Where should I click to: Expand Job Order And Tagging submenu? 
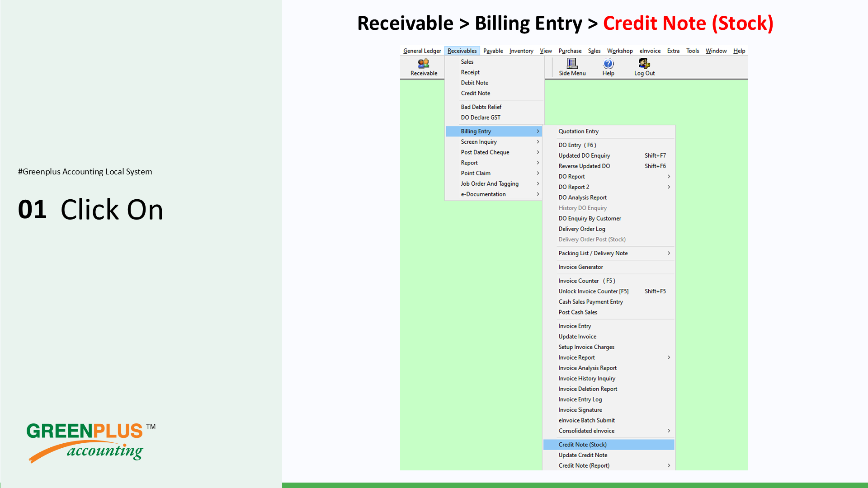[494, 184]
